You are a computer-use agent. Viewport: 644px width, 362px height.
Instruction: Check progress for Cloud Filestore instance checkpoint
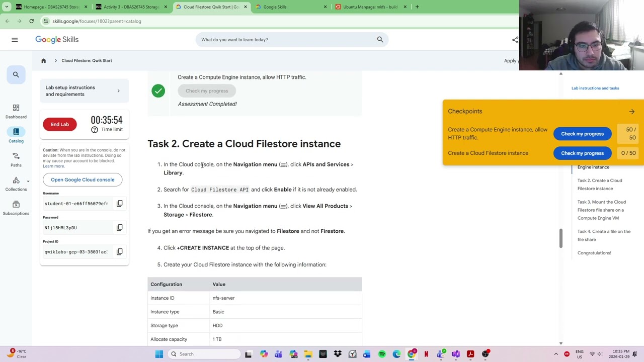(x=582, y=153)
